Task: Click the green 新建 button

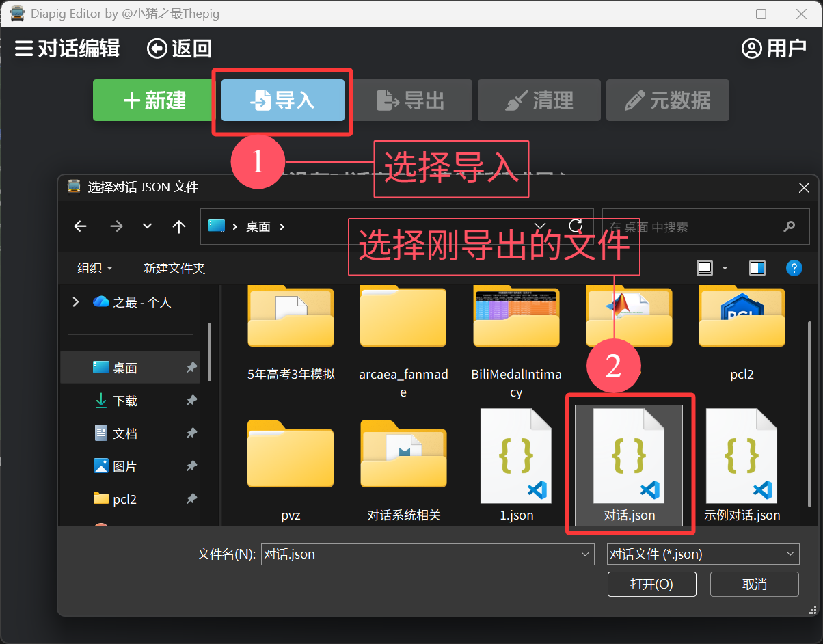Action: click(154, 100)
